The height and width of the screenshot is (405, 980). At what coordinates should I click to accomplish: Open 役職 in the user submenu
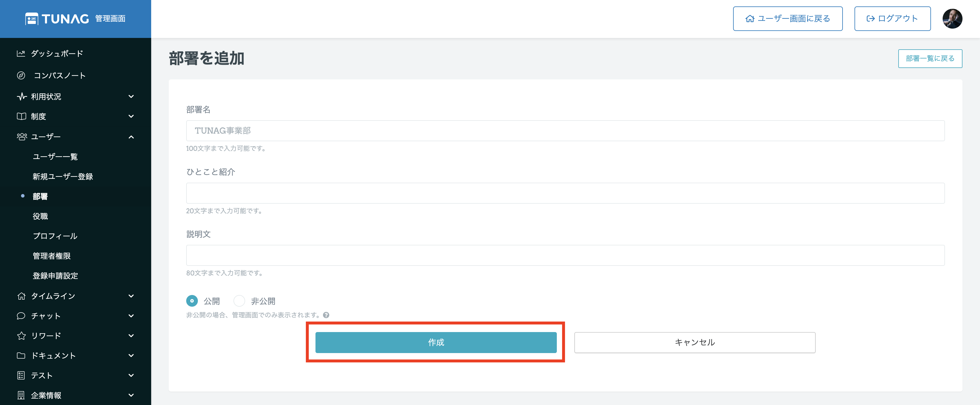(40, 217)
